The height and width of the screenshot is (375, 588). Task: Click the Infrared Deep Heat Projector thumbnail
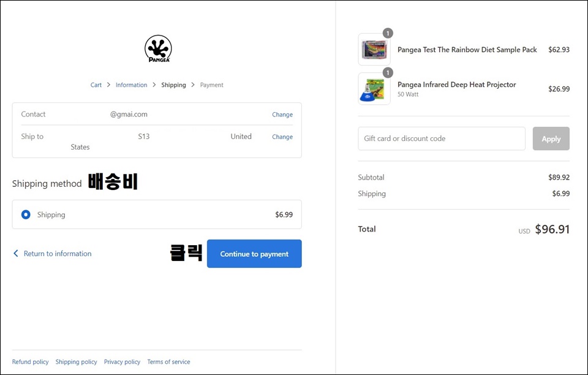coord(374,89)
